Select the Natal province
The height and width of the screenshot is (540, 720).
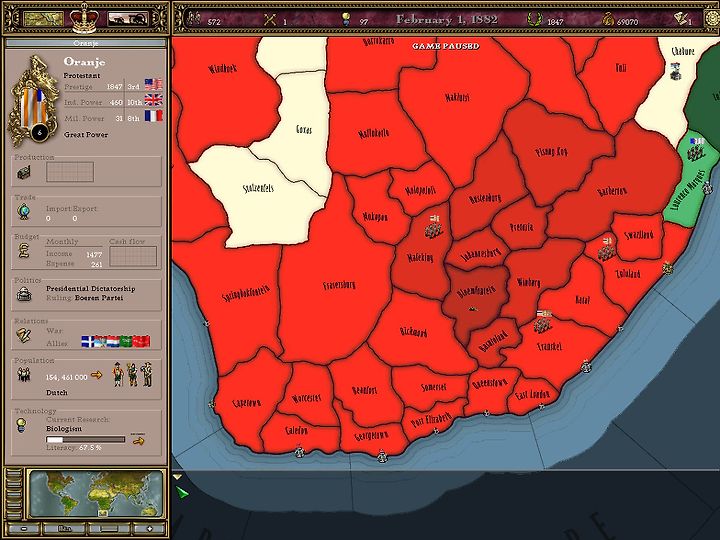click(x=582, y=300)
